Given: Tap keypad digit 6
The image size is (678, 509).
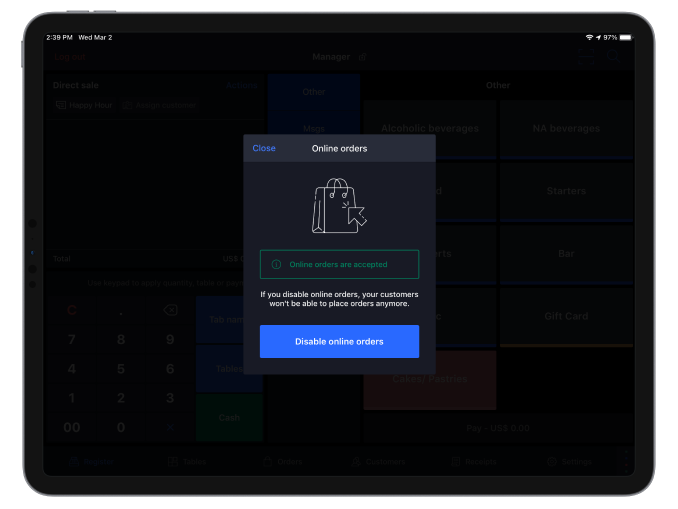Looking at the screenshot, I should (170, 369).
